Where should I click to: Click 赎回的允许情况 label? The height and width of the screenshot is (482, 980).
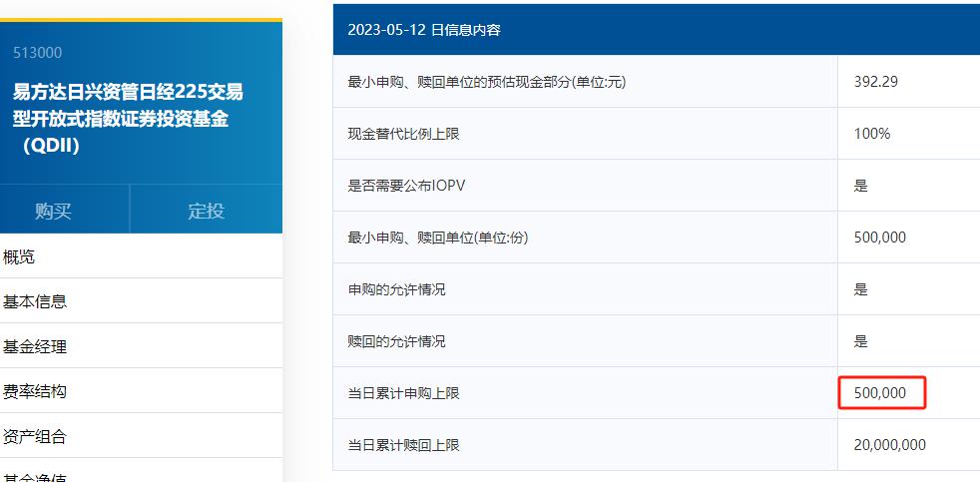(397, 341)
